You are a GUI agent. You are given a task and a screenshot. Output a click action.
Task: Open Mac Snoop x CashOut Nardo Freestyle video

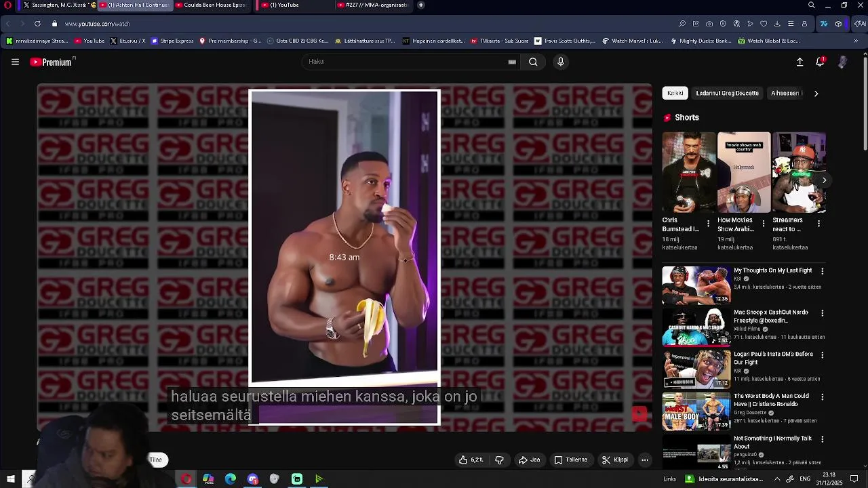[771, 317]
